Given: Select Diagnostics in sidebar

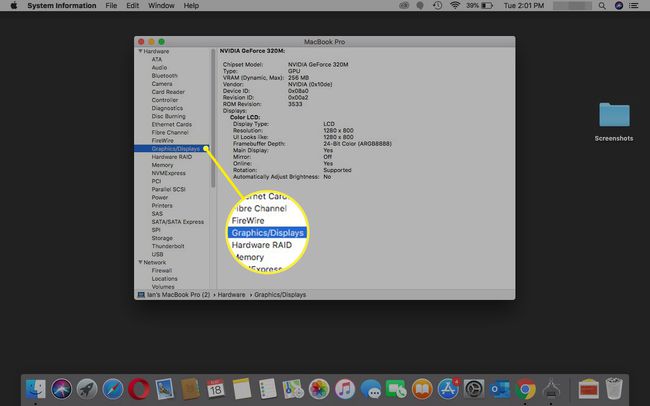Looking at the screenshot, I should click(x=167, y=108).
